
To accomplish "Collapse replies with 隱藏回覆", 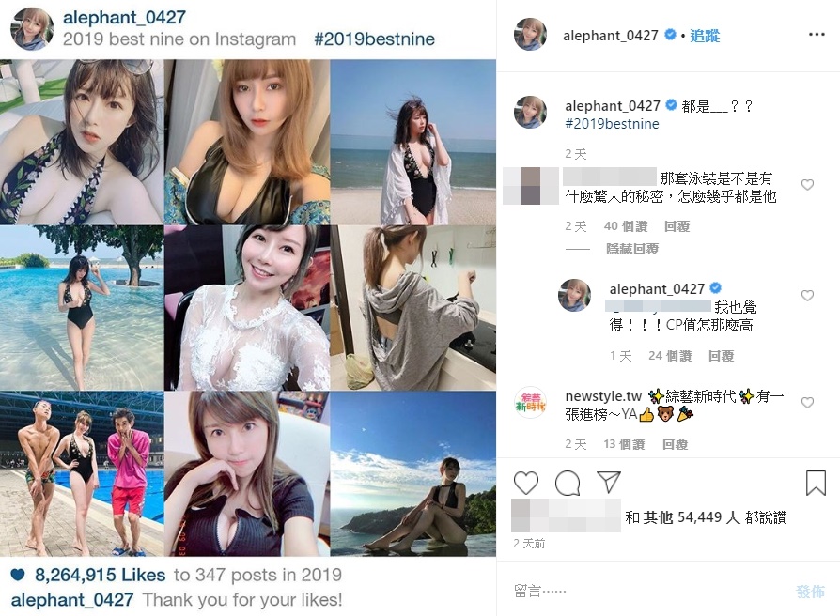I will point(632,249).
